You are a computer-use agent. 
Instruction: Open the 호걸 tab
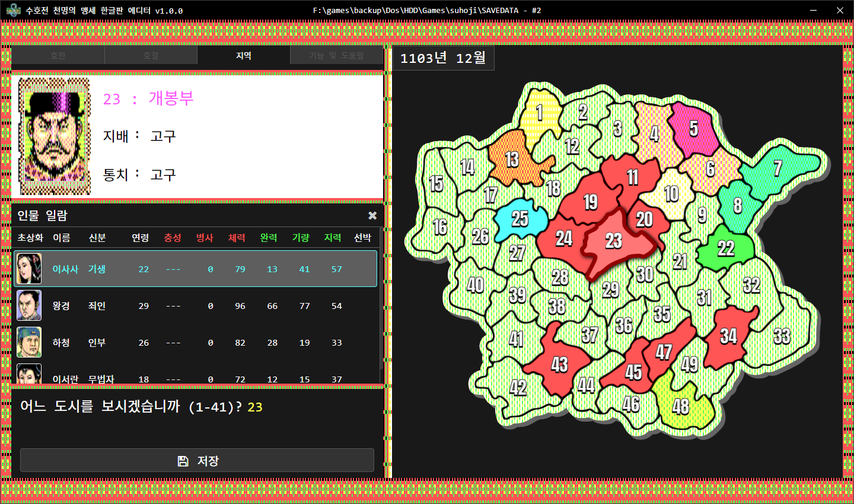(x=151, y=56)
